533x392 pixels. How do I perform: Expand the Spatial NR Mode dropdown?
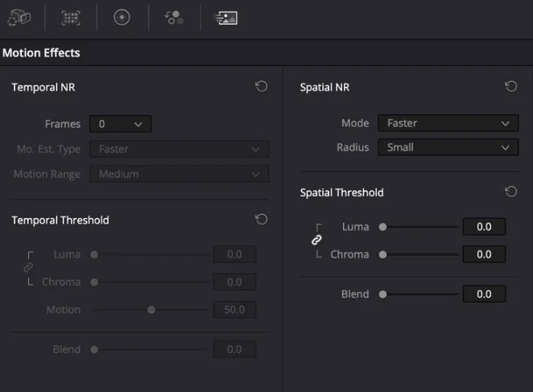point(448,123)
